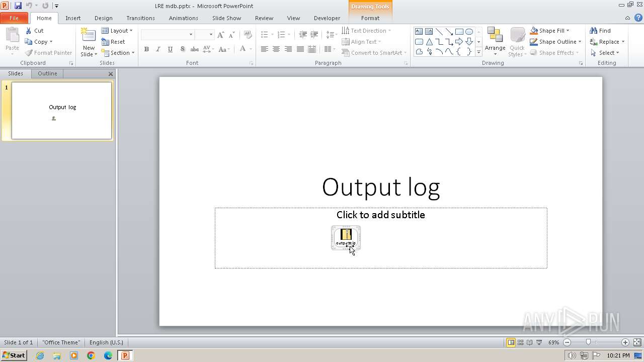Toggle Underline formatting
Screen dimensions: 644x362
click(x=170, y=49)
